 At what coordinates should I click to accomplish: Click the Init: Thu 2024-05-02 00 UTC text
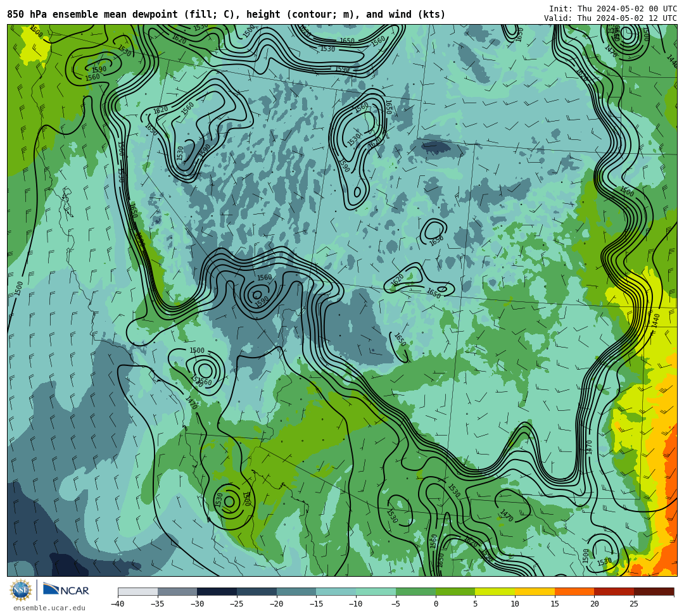(x=613, y=9)
